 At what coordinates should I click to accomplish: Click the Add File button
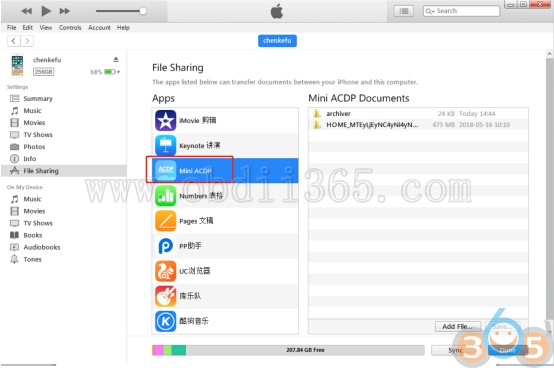(458, 326)
